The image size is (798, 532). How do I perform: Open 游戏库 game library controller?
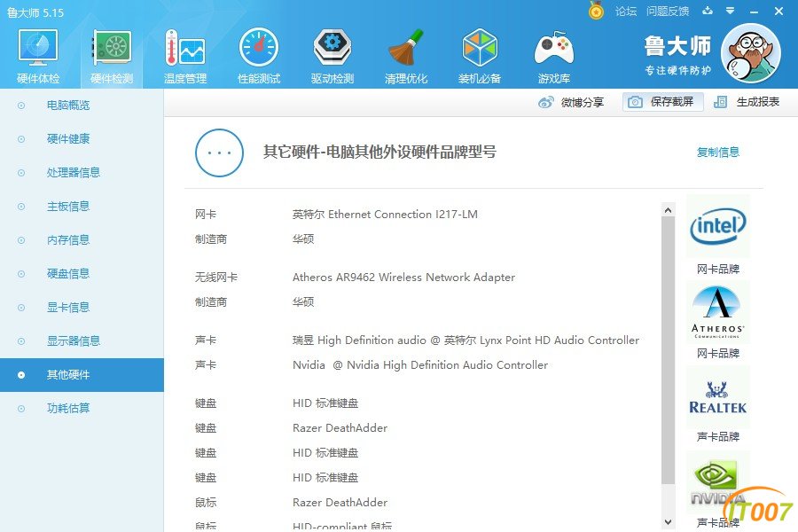click(553, 56)
